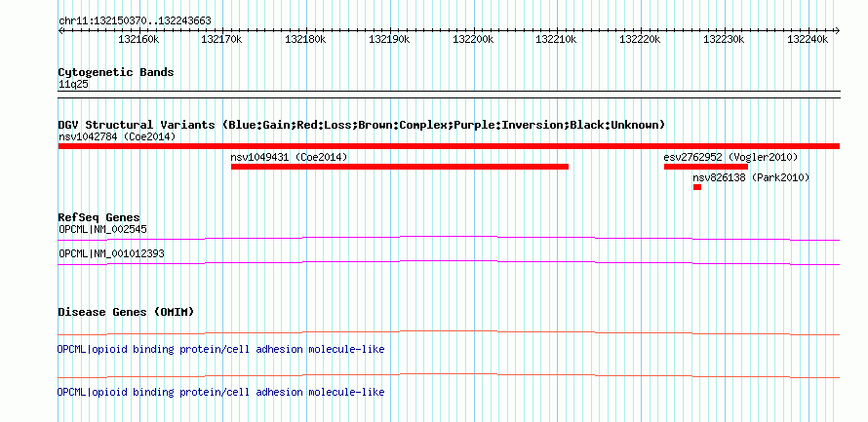The image size is (868, 422).
Task: Open the nsv1049431 (Coe2014) variant label
Action: [x=289, y=157]
